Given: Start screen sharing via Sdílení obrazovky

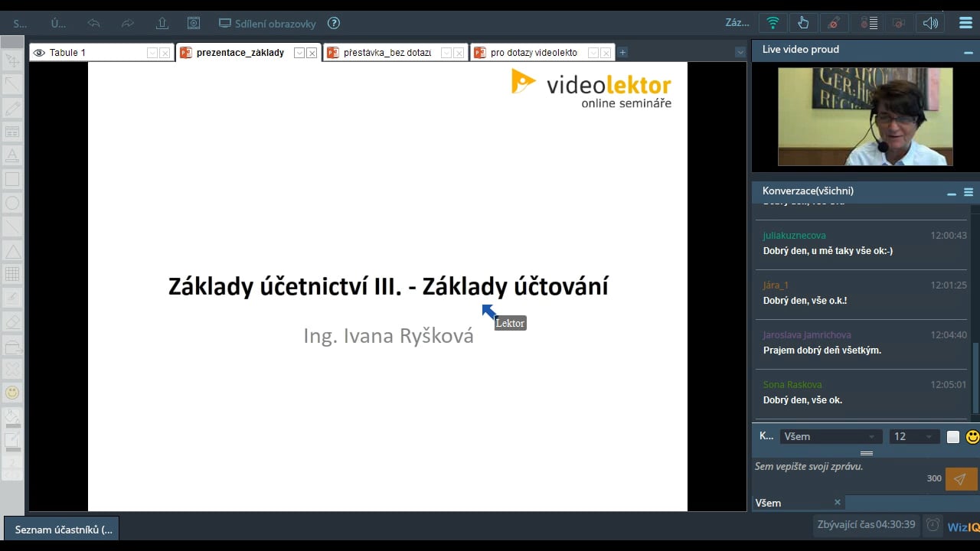Looking at the screenshot, I should pos(267,23).
